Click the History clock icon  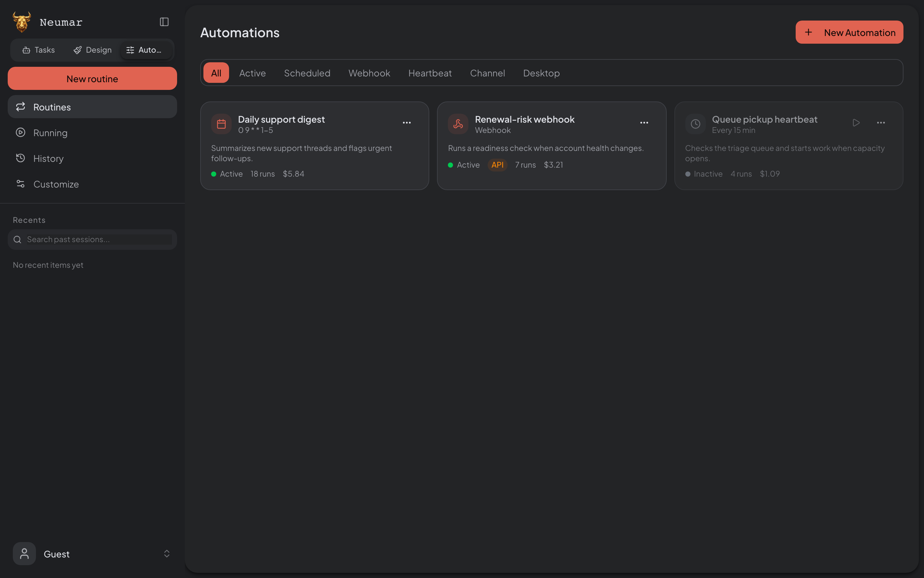point(21,158)
